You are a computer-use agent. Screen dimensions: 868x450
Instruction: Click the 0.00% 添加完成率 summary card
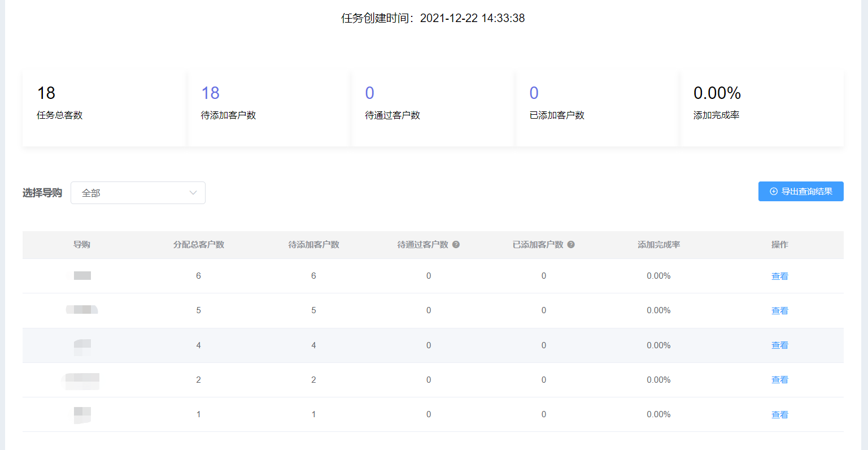coord(762,107)
